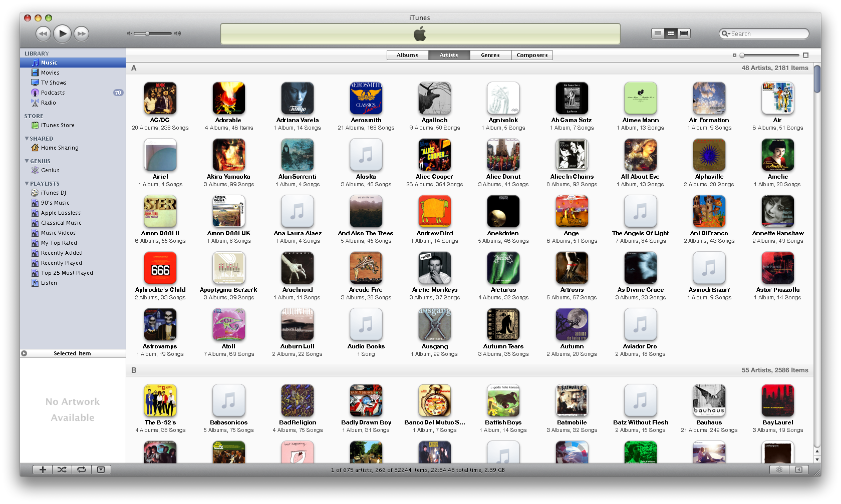Click the Search field

764,34
